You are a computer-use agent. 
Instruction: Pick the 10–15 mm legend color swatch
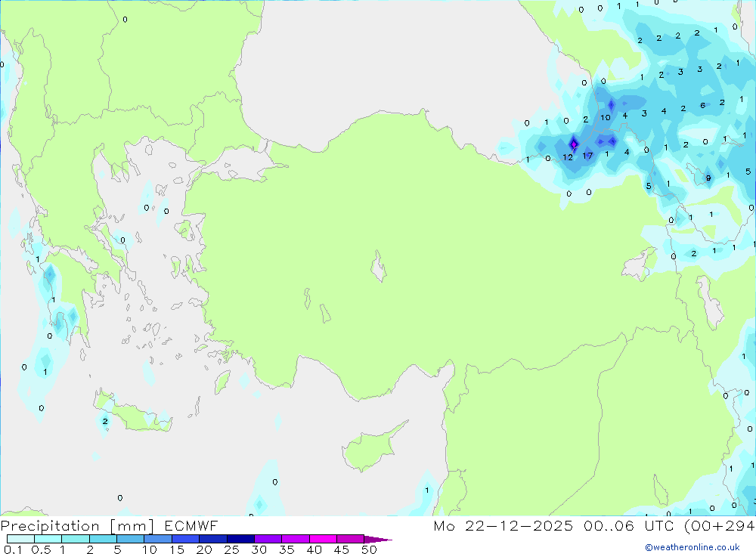[158, 539]
